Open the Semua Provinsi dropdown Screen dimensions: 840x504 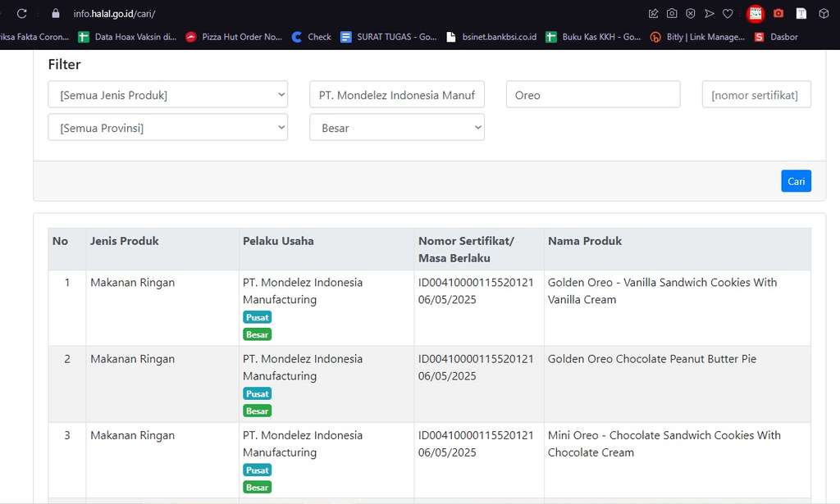(x=167, y=128)
